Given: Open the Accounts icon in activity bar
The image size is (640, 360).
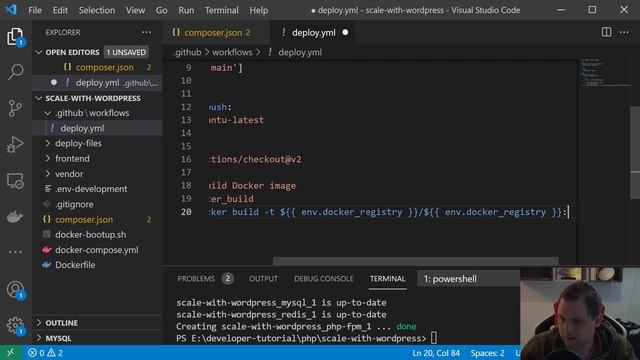Looking at the screenshot, I should click(16, 290).
